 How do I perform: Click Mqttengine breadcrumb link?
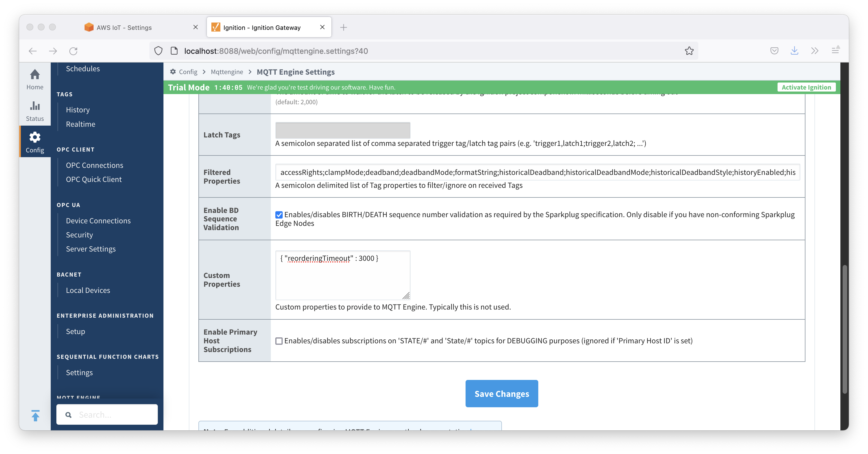tap(227, 72)
